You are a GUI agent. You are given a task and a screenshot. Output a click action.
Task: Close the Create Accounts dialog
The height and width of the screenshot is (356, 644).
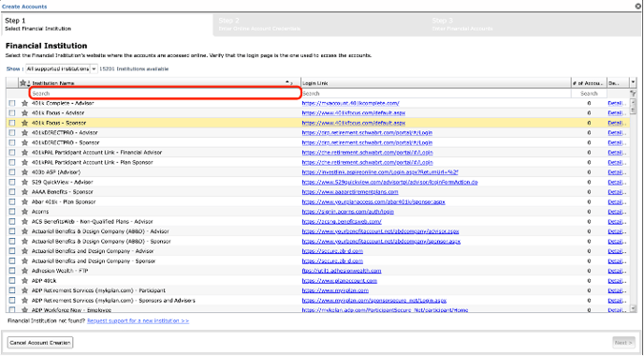click(x=638, y=7)
